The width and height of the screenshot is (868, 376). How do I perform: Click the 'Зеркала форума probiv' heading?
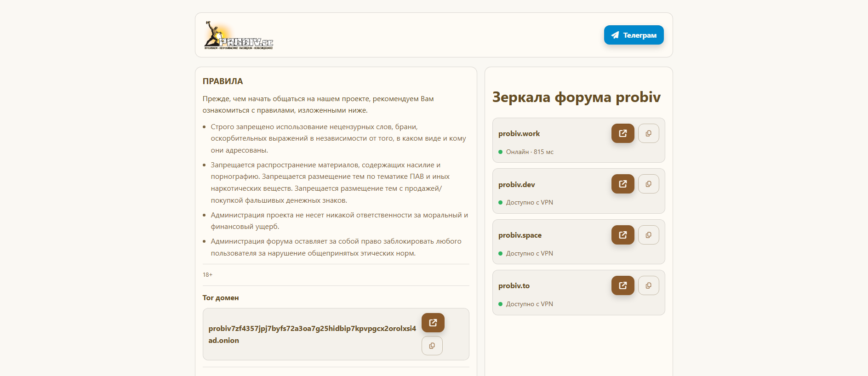click(x=577, y=97)
